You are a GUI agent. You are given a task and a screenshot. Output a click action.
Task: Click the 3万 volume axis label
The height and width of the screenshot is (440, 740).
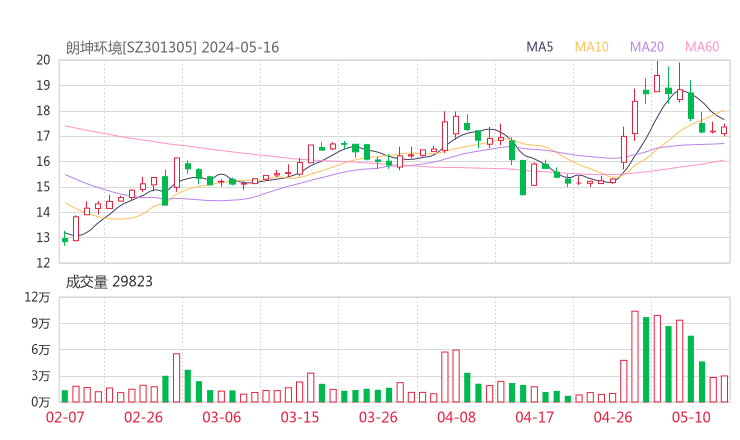[x=41, y=376]
